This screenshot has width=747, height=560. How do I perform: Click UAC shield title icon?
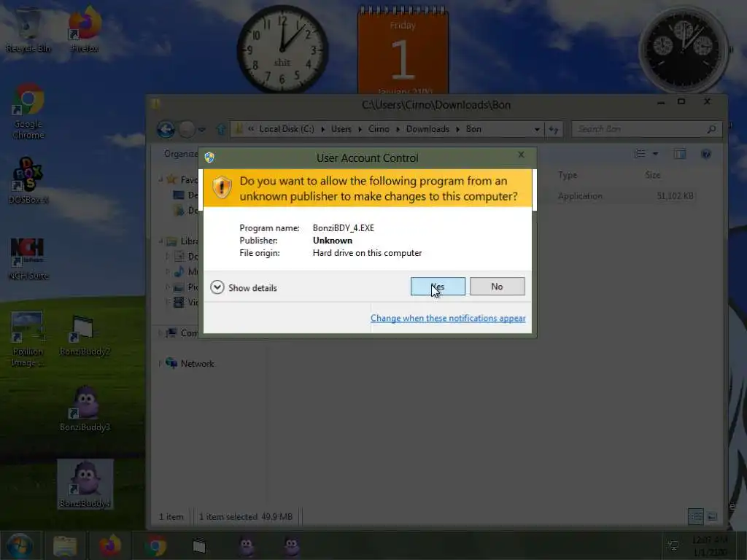click(209, 157)
